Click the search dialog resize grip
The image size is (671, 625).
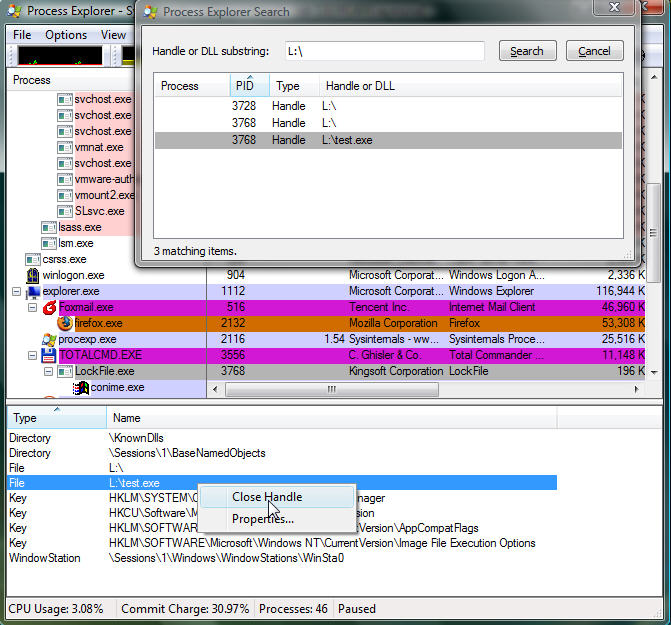pyautogui.click(x=628, y=255)
